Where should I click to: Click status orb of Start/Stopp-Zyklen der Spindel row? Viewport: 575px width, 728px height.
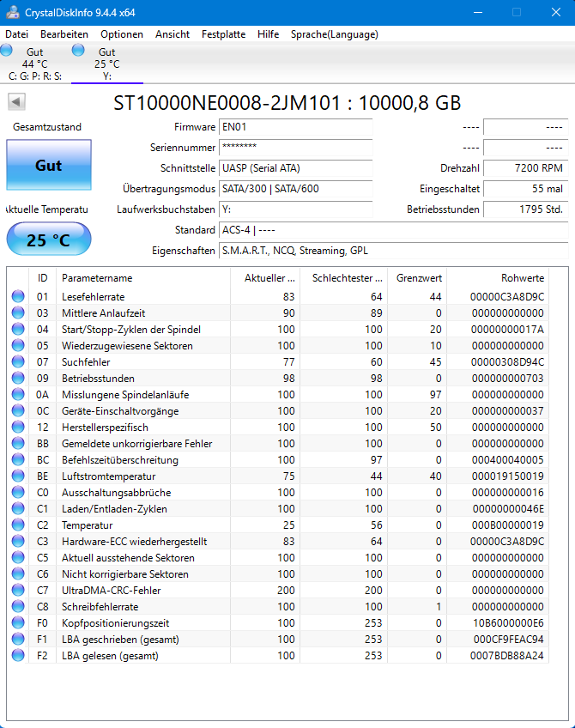[18, 329]
